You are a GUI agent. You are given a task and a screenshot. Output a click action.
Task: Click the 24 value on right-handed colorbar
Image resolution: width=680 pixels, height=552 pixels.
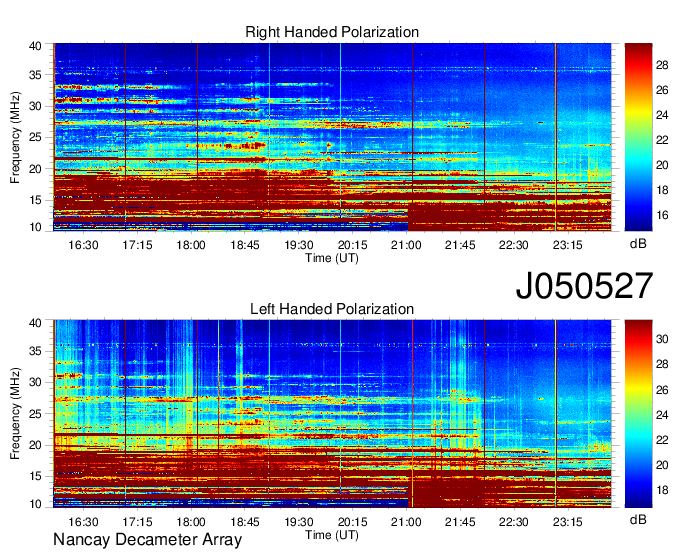(662, 115)
